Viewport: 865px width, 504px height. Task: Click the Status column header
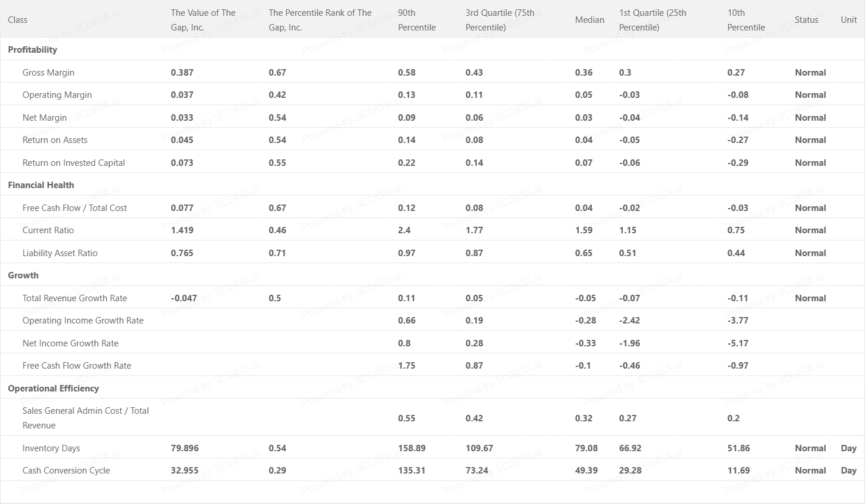(x=806, y=20)
